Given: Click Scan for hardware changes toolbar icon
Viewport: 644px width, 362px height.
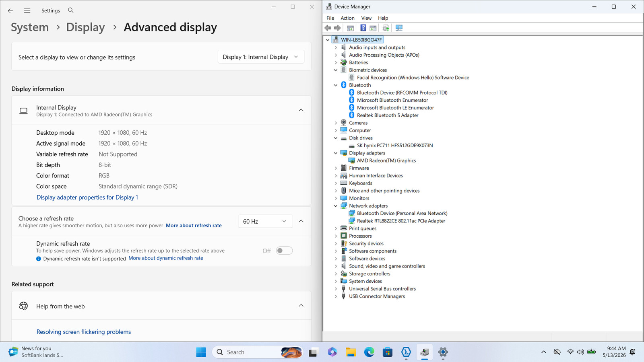Looking at the screenshot, I should coord(399,28).
